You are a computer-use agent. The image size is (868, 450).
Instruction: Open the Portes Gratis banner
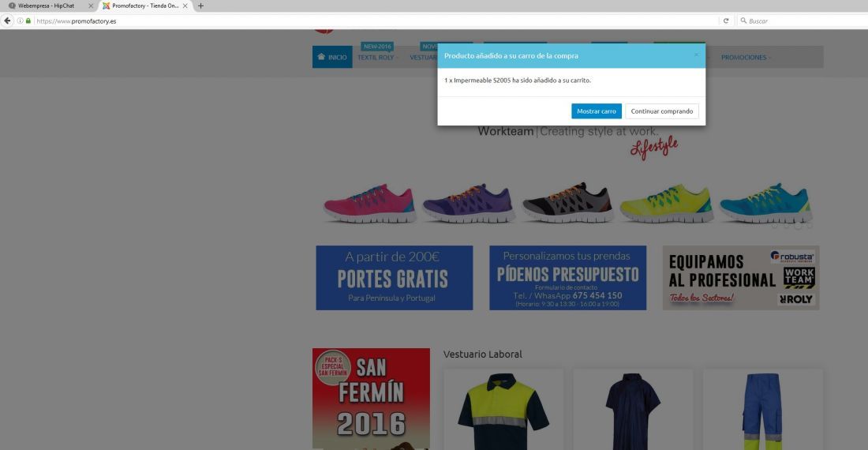coord(394,278)
